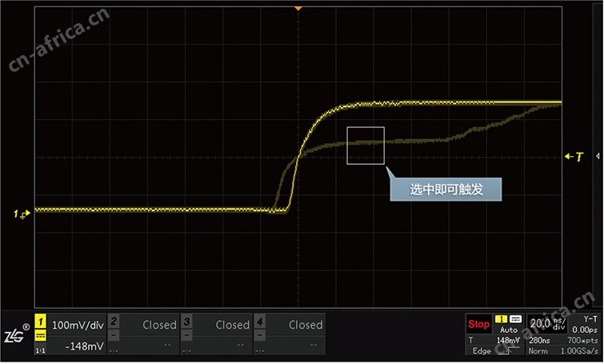Click the Auto trigger mode label
Viewport: 604px width, 364px height.
[x=509, y=330]
